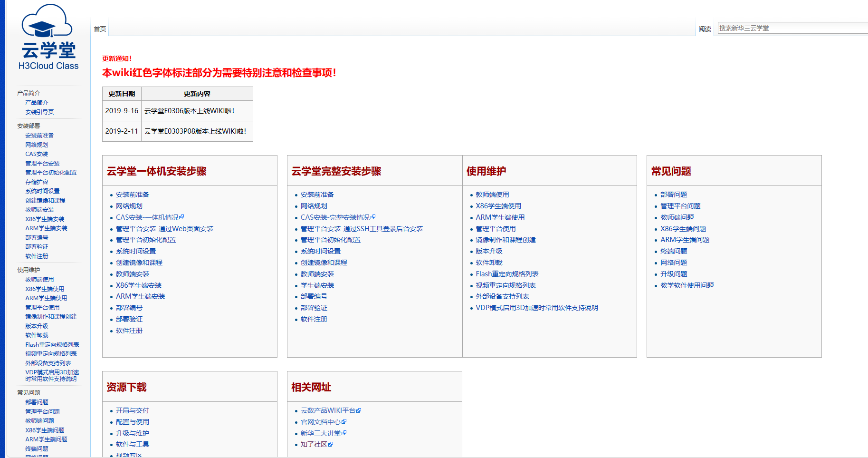
Task: Open 网络问题 in the 常见问题 panel
Action: [674, 263]
